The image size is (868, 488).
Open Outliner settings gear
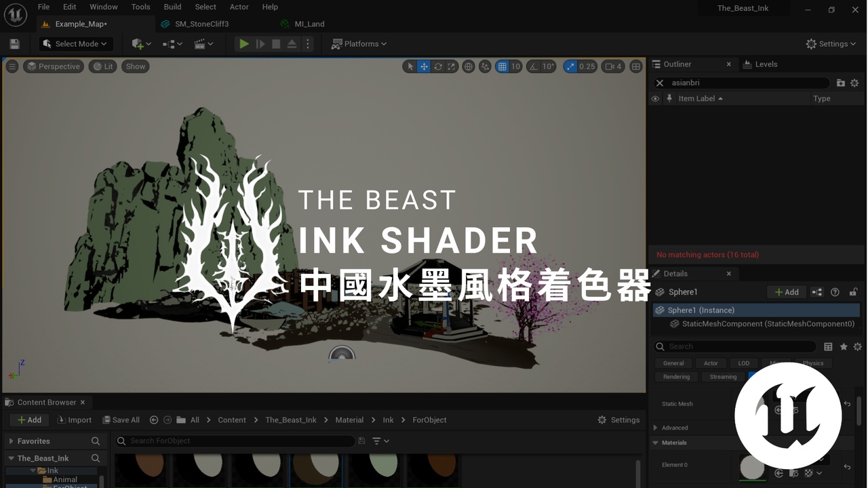(854, 83)
